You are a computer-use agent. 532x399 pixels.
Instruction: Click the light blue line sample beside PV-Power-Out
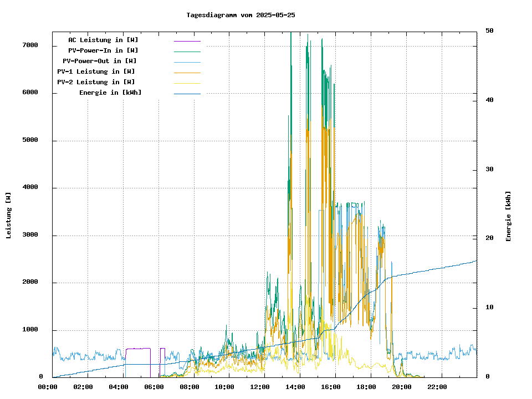tap(187, 62)
